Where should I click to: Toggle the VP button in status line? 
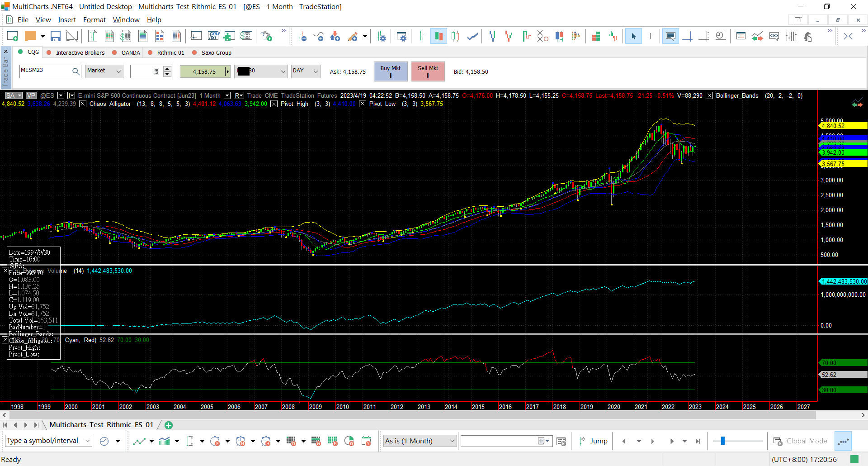tap(31, 95)
